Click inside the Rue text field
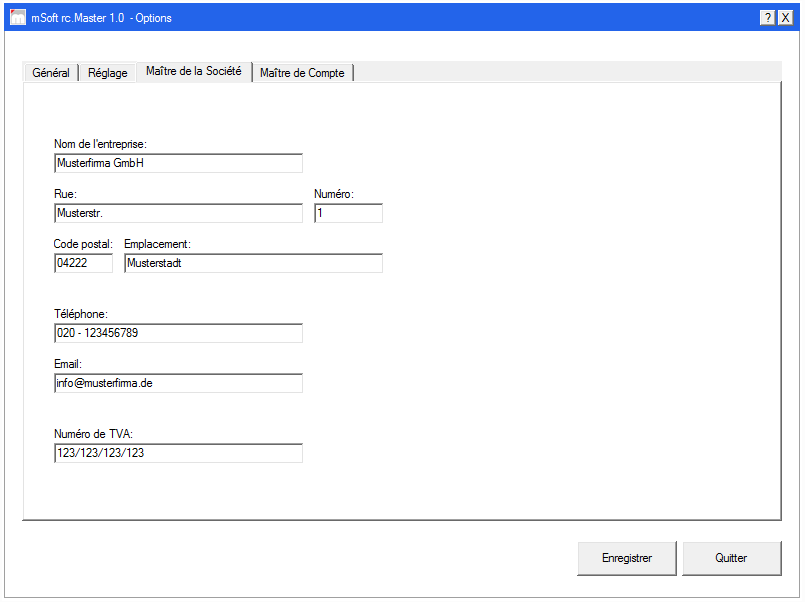The height and width of the screenshot is (602, 805). pyautogui.click(x=178, y=213)
